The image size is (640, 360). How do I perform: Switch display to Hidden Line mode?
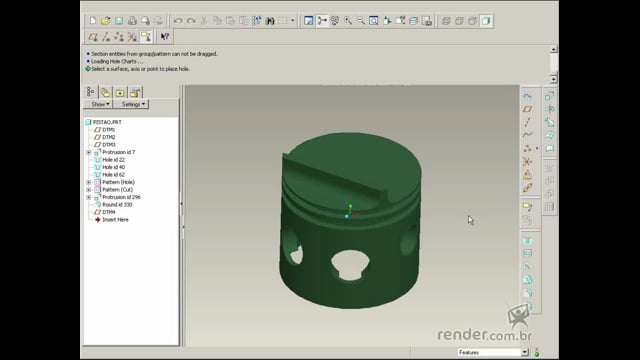click(x=459, y=20)
